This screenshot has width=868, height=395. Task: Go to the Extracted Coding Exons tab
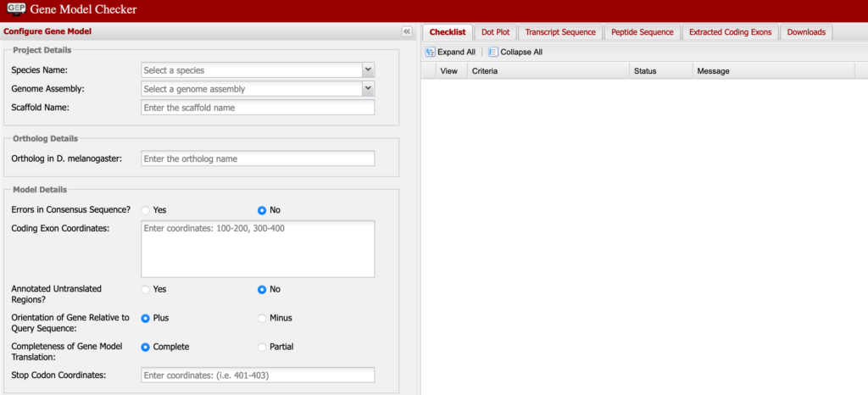730,32
